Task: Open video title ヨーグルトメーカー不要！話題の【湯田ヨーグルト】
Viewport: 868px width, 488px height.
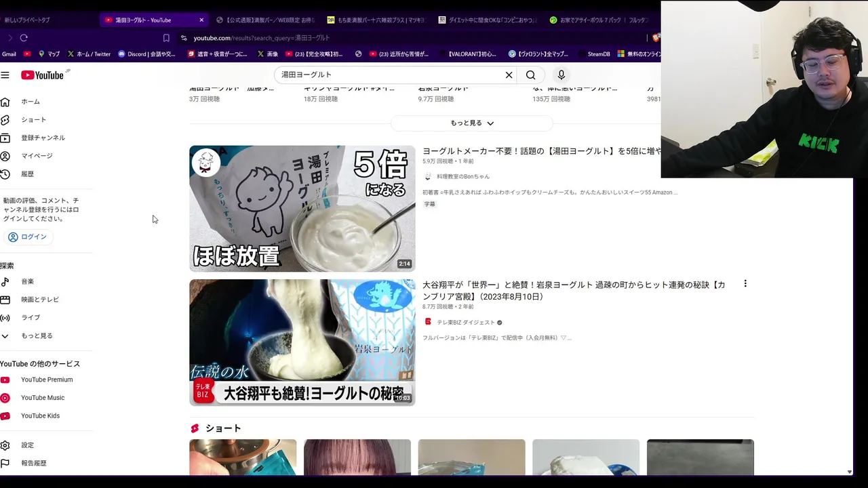Action: pos(541,151)
